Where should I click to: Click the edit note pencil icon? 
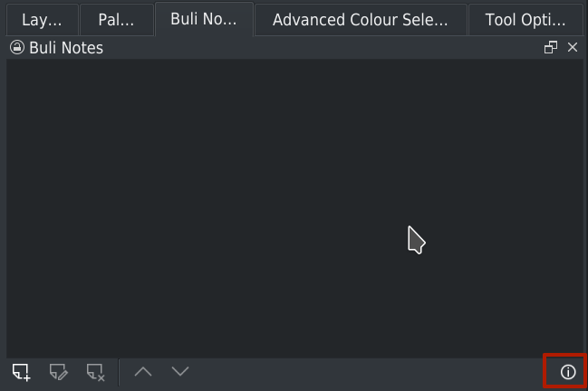(59, 372)
